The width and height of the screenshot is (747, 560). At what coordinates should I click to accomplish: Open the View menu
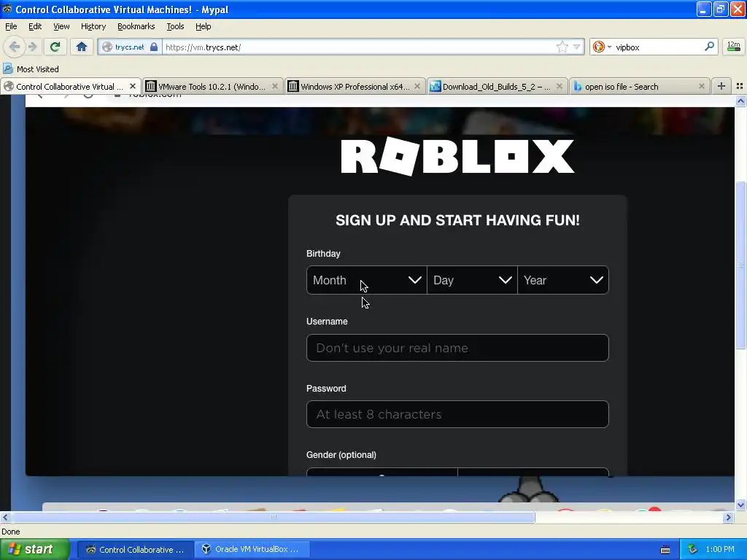tap(61, 26)
